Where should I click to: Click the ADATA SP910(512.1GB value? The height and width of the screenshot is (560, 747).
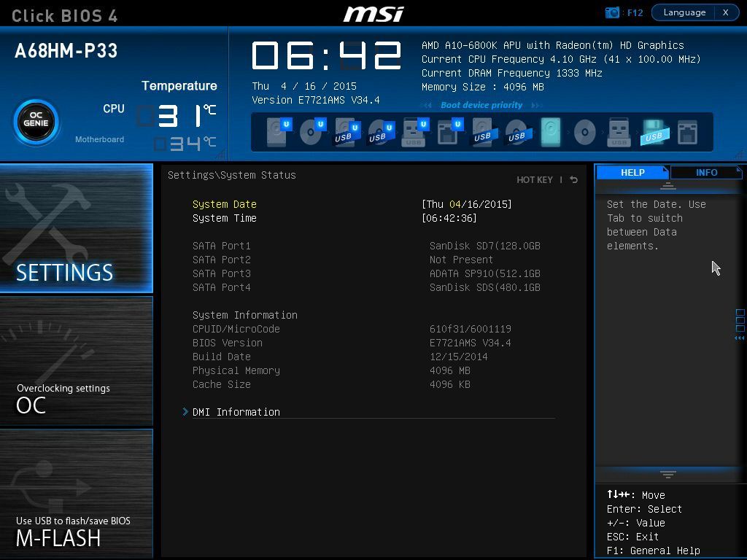pyautogui.click(x=485, y=273)
